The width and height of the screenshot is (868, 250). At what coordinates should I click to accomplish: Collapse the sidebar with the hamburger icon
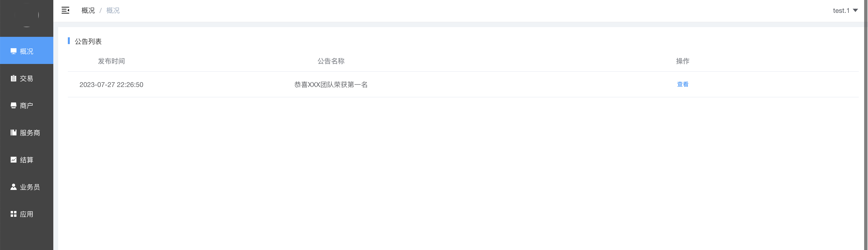point(65,10)
